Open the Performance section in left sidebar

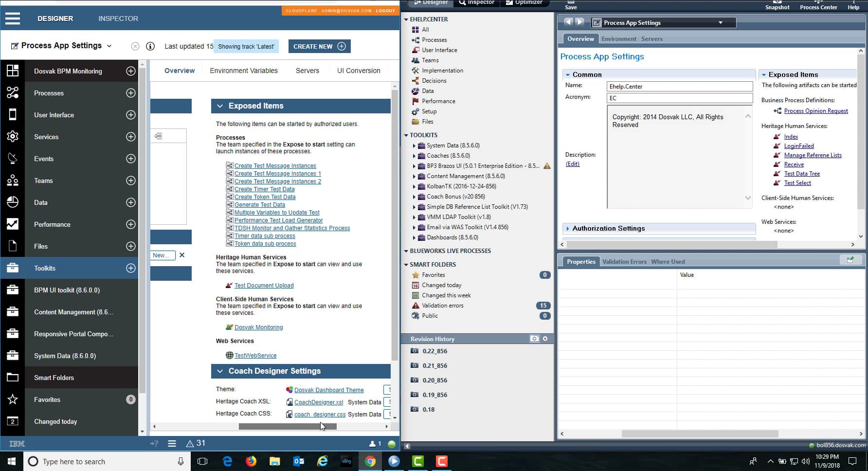coord(52,224)
